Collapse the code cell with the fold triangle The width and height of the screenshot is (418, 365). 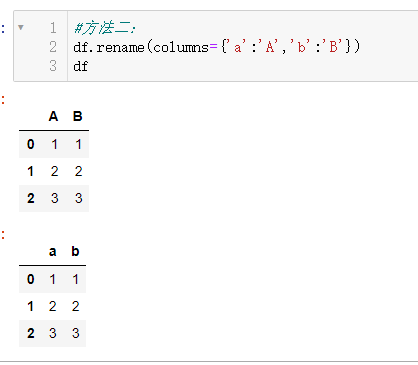tap(21, 27)
